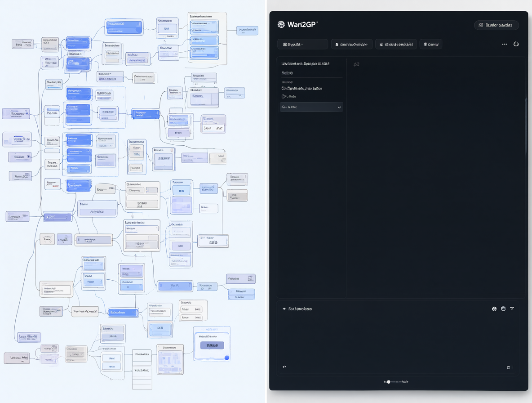Screen dimensions: 532x403
Task: Expand the Wan2GP sidebar dropdown with the chevron
Action: (311, 107)
